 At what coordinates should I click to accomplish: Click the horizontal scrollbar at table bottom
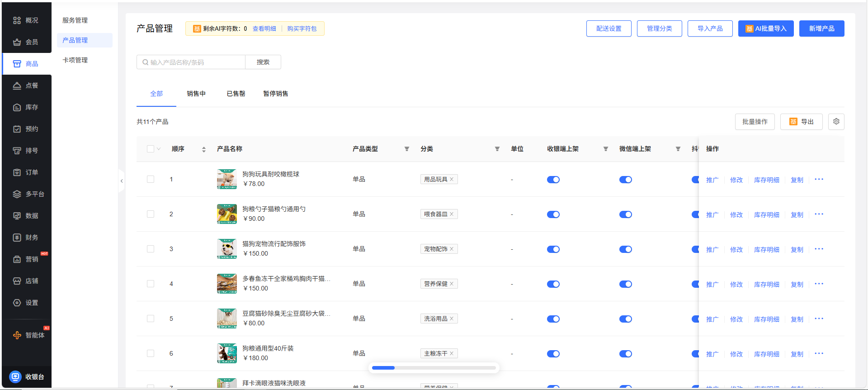[x=434, y=368]
